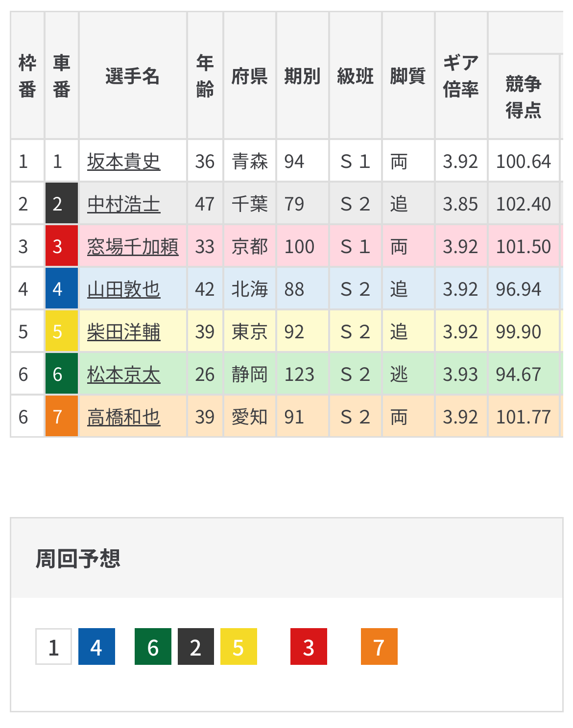Open 山田敦也 racer details
This screenshot has width=573, height=728.
(123, 289)
